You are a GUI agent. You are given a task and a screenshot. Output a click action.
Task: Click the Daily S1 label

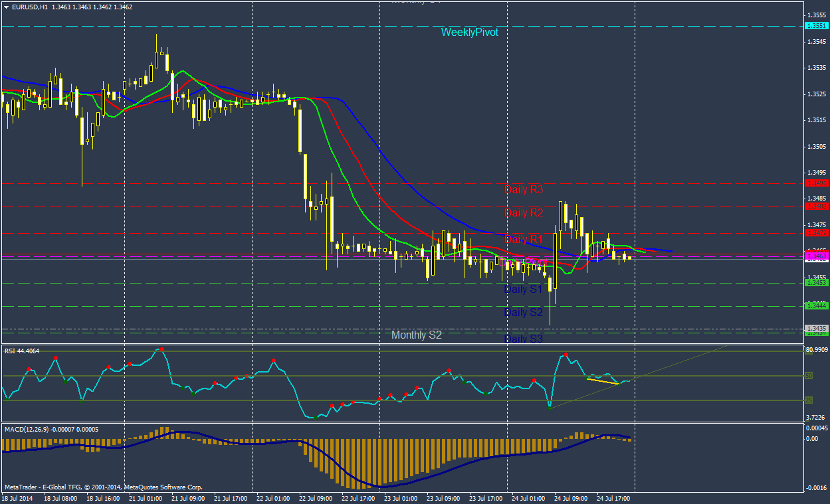coord(524,290)
